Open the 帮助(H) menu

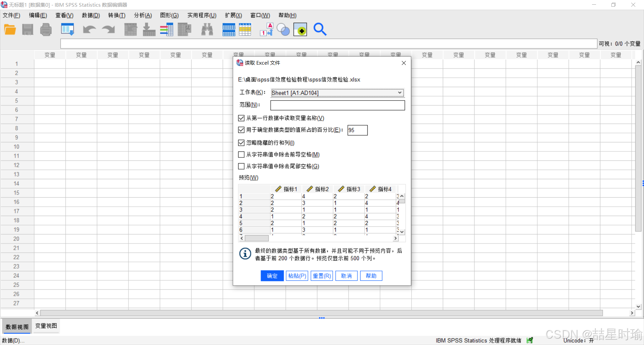pos(287,15)
